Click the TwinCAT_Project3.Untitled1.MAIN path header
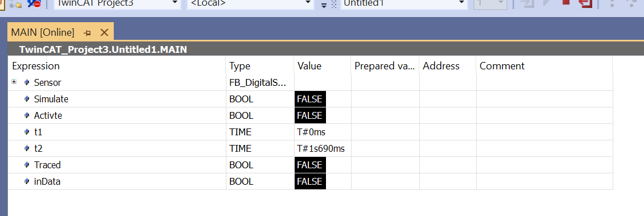The height and width of the screenshot is (216, 644). tap(103, 49)
